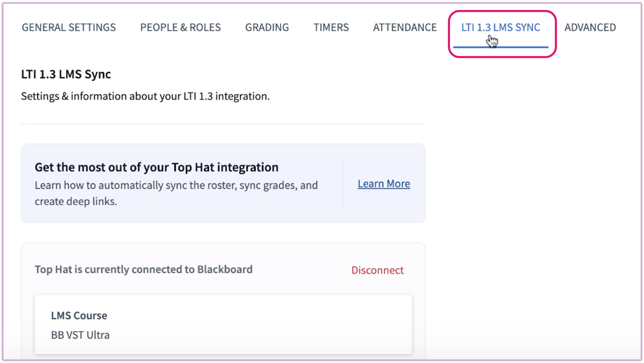
Task: Go to the Grading tab
Action: [x=267, y=27]
